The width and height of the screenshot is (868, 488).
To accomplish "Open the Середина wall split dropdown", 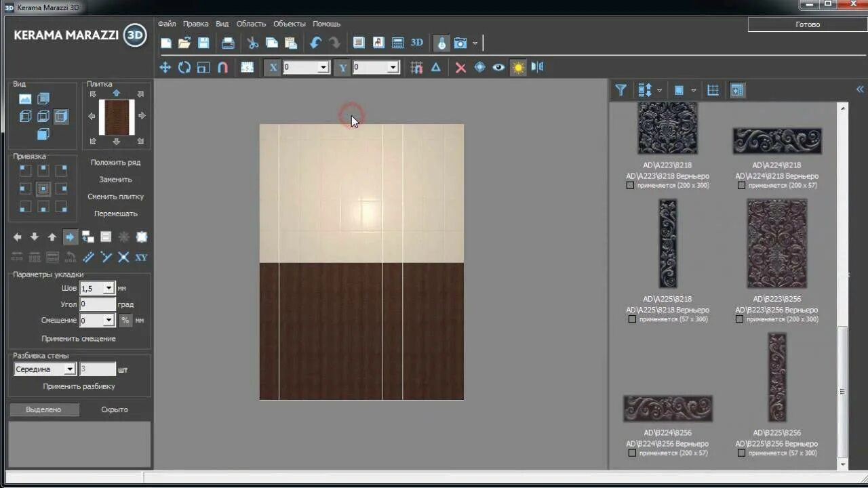I will (x=69, y=369).
